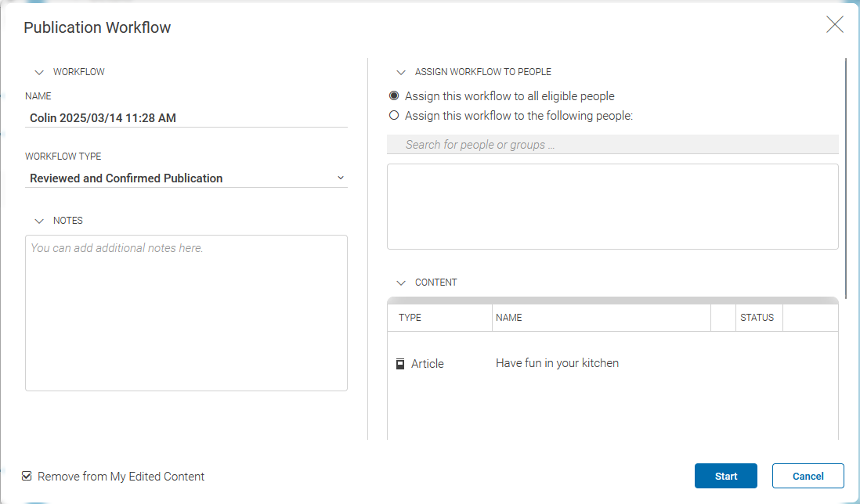Screen dimensions: 860x504
Task: Collapse the CONTENT section
Action: pos(401,282)
